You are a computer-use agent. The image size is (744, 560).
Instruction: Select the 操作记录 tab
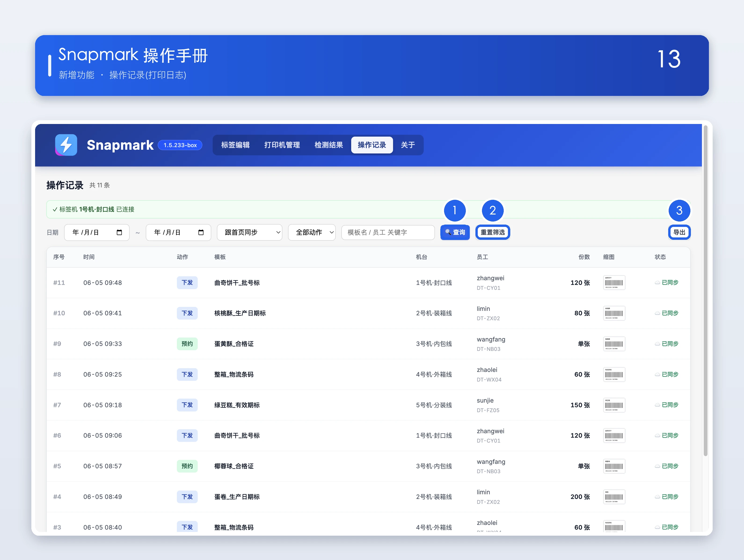coord(372,145)
